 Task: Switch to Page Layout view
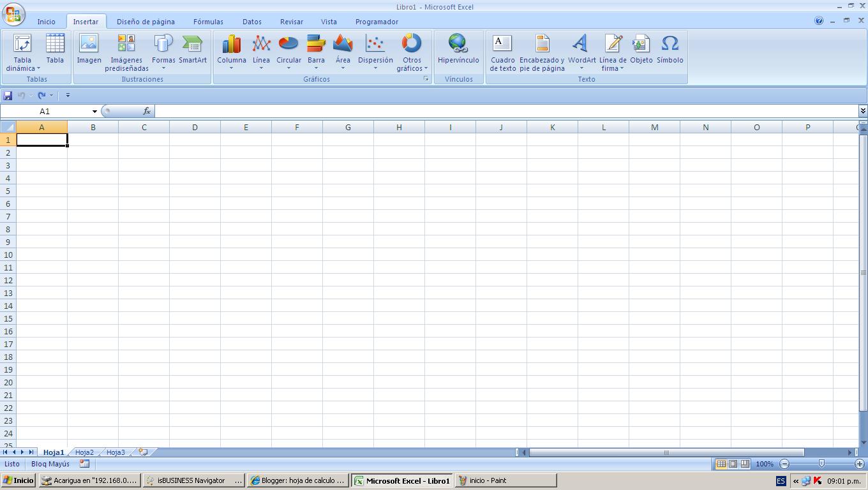[733, 464]
